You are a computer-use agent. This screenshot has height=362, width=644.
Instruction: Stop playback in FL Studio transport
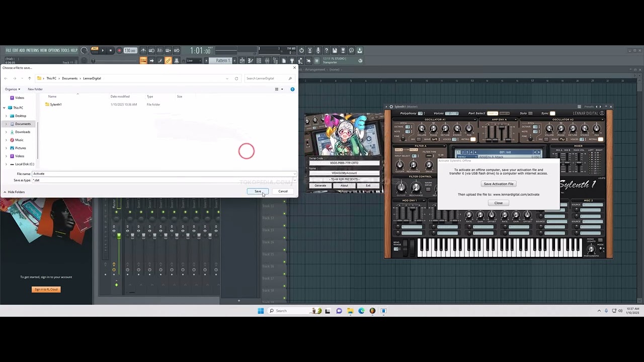111,50
